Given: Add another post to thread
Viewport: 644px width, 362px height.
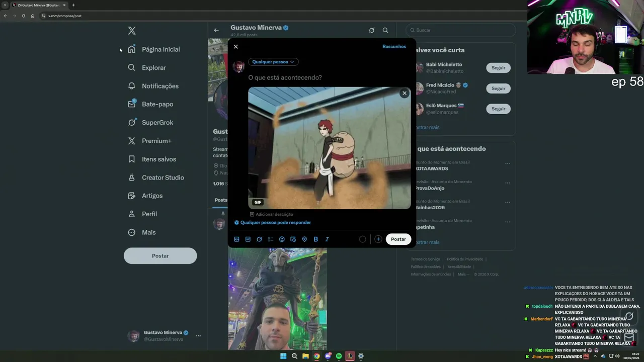Looking at the screenshot, I should (378, 239).
